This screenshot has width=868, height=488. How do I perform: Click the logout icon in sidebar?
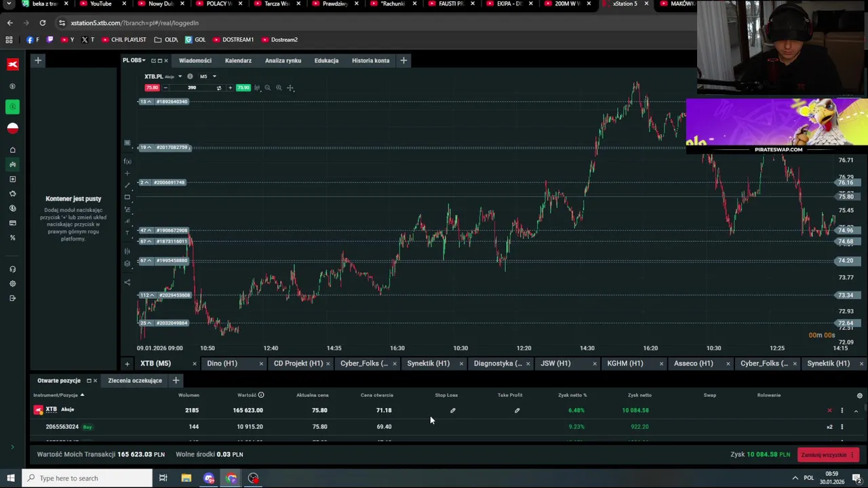click(12, 298)
